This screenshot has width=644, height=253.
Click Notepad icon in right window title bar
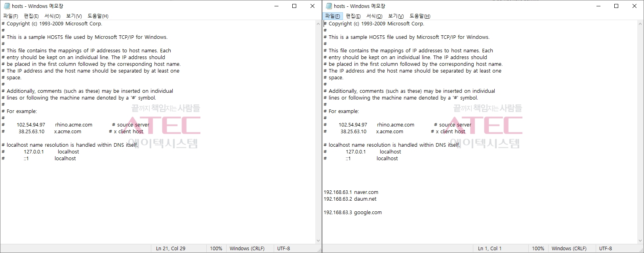pyautogui.click(x=329, y=6)
